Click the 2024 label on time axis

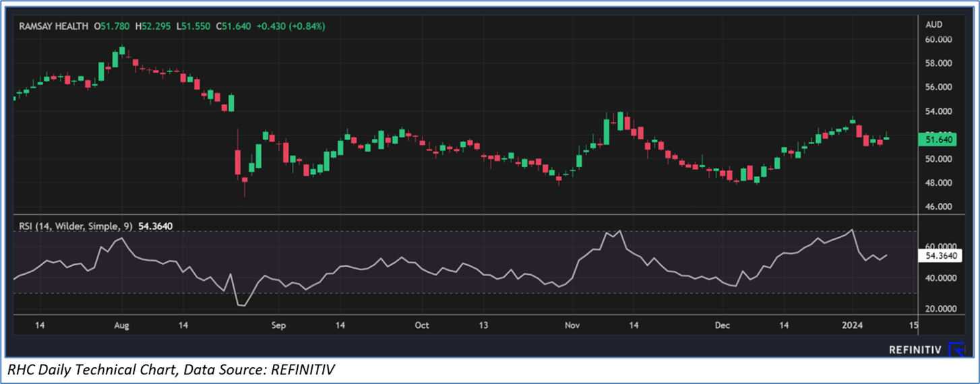point(852,326)
